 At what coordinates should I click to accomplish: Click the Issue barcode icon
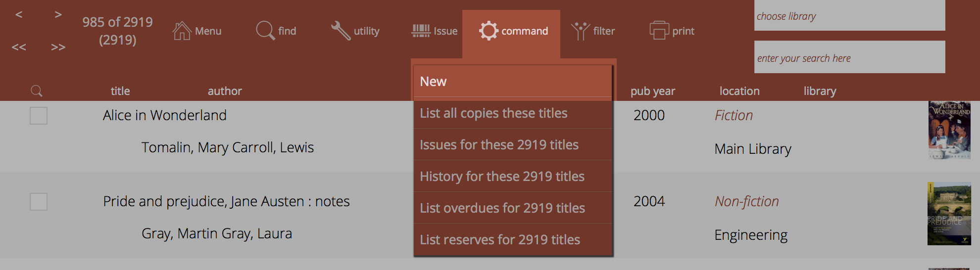point(421,31)
